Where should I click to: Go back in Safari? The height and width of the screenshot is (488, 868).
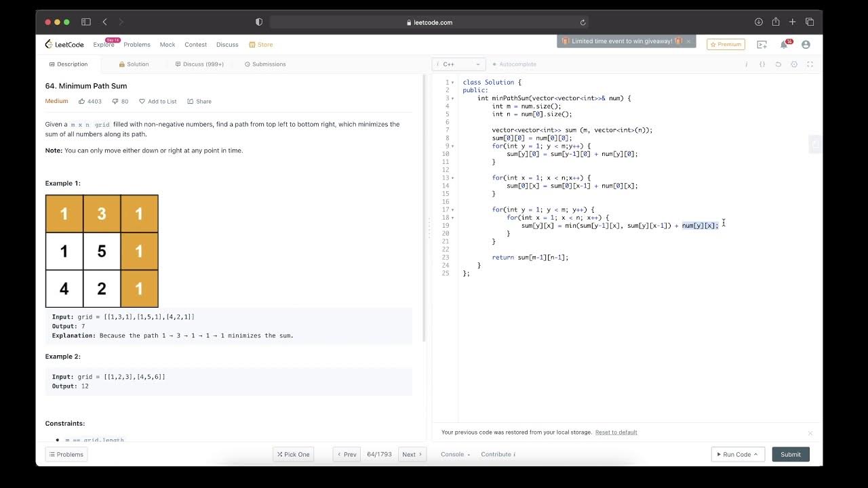click(x=104, y=22)
